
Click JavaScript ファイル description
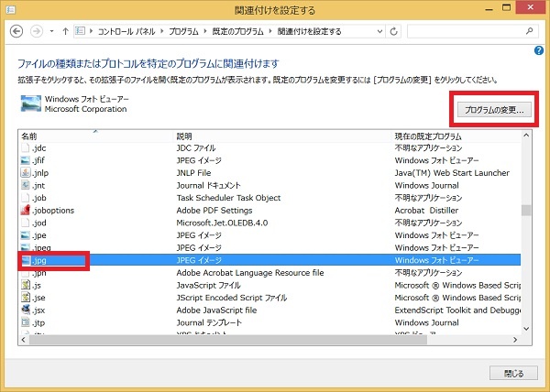208,285
